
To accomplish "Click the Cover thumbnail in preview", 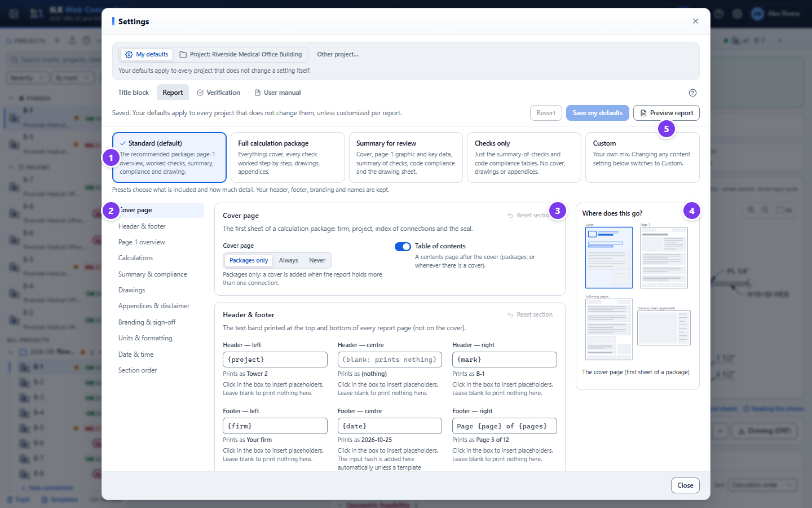I will pyautogui.click(x=609, y=257).
